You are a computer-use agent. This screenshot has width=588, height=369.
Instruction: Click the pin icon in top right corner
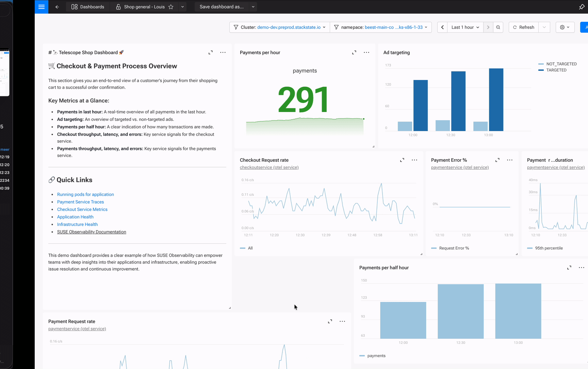click(582, 6)
